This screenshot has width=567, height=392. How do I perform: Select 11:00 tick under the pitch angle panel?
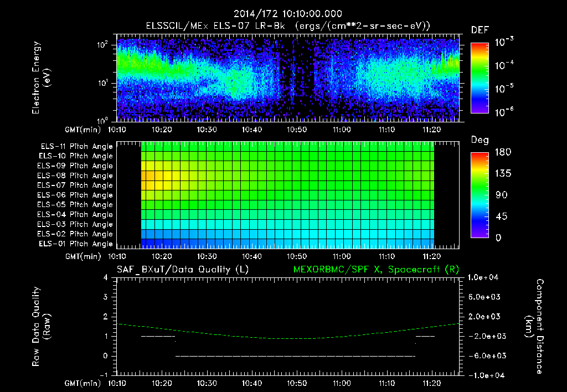[x=342, y=257]
